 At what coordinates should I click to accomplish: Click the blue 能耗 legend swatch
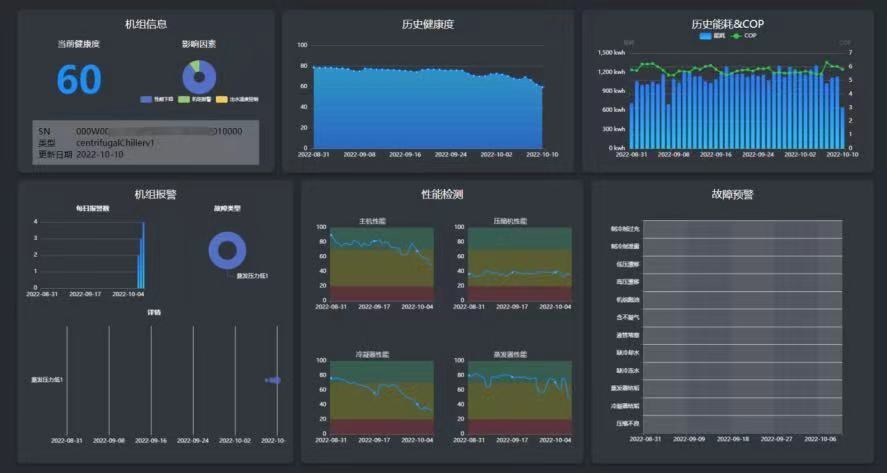pos(706,35)
